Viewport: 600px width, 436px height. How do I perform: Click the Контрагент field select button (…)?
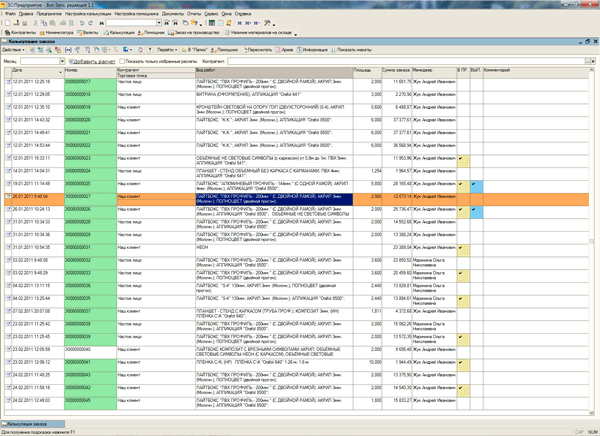coord(588,61)
